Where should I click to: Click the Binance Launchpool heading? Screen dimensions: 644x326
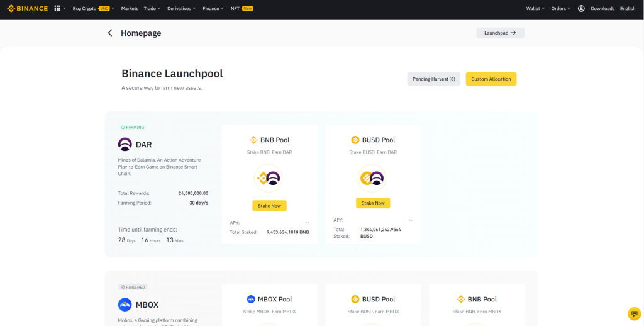pos(172,74)
